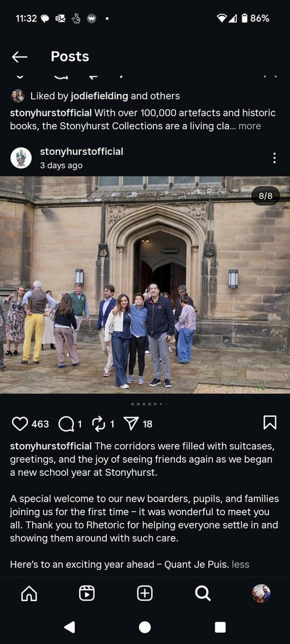Image resolution: width=290 pixels, height=644 pixels.
Task: Tap the back arrow beside Posts
Action: point(19,57)
